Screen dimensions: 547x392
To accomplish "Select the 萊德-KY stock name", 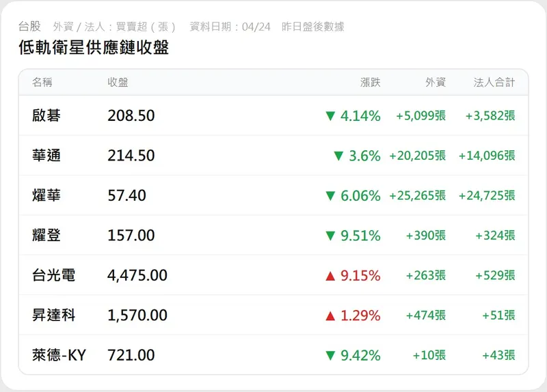I will coord(59,355).
